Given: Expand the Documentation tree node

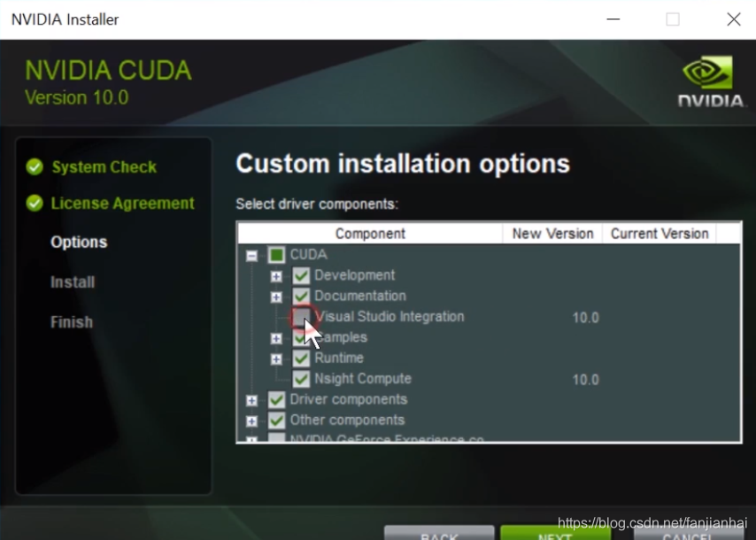Looking at the screenshot, I should (276, 297).
